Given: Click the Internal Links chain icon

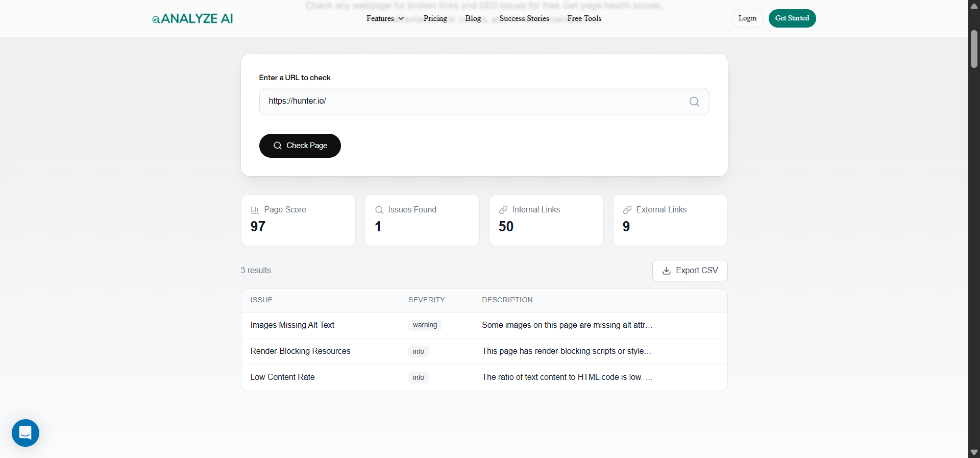Looking at the screenshot, I should click(x=503, y=210).
